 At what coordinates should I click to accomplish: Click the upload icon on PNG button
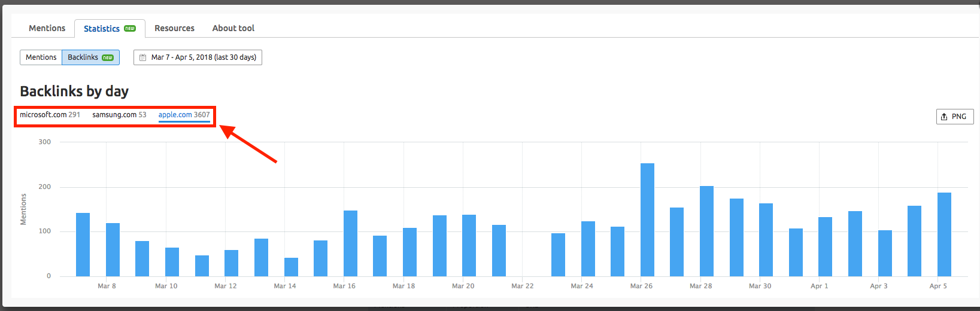coord(944,117)
